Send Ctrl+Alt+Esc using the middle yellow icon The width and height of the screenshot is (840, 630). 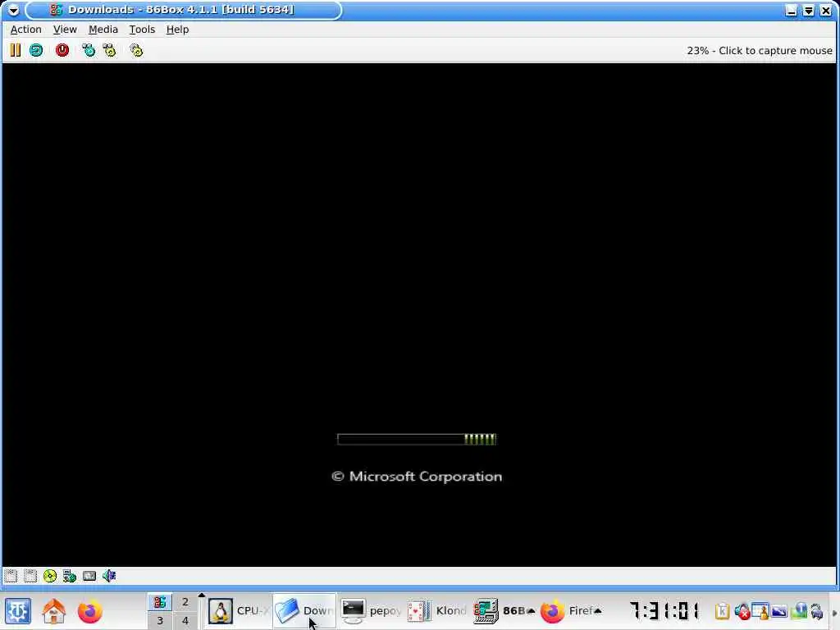109,50
